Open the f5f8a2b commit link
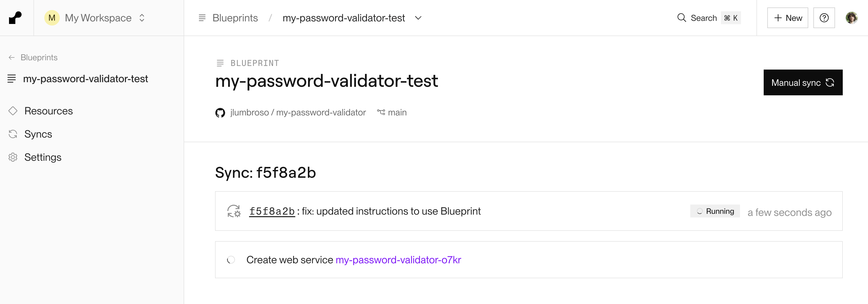This screenshot has height=304, width=868. click(x=271, y=211)
